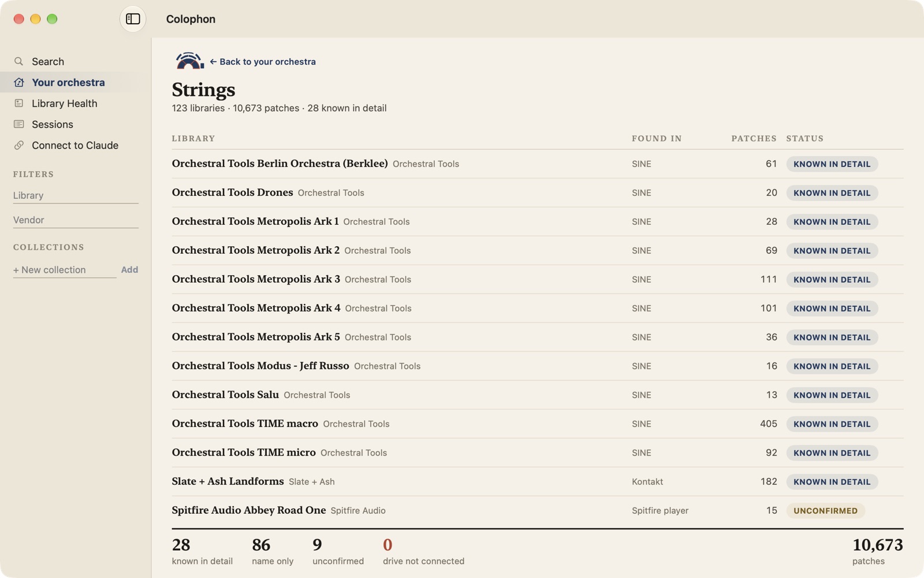Viewport: 924px width, 578px height.
Task: Focus the Library filter field
Action: click(76, 195)
